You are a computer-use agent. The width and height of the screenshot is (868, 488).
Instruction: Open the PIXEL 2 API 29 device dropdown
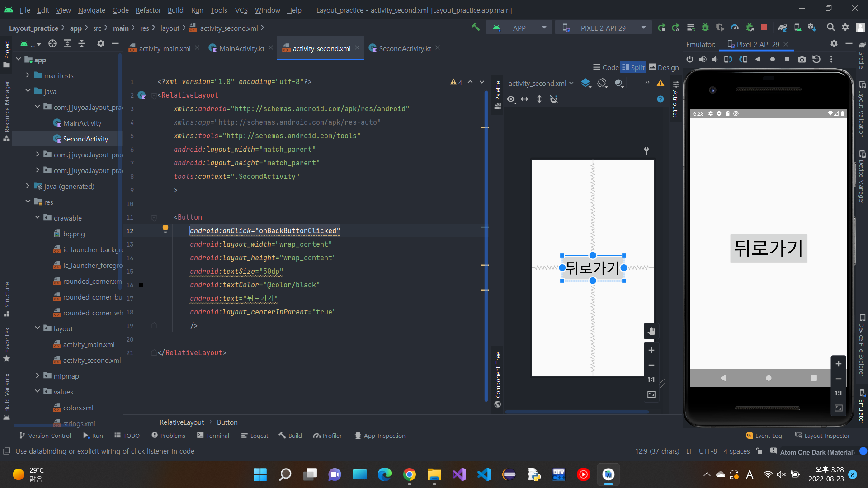click(604, 28)
